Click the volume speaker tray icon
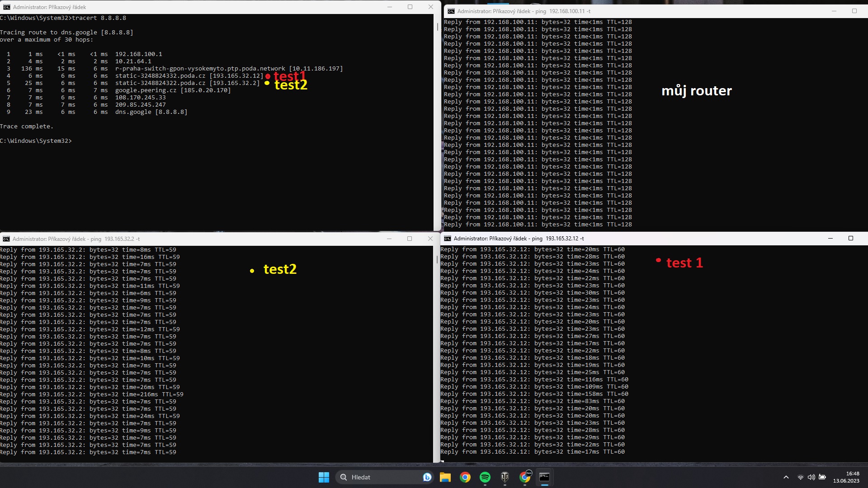 pyautogui.click(x=811, y=477)
